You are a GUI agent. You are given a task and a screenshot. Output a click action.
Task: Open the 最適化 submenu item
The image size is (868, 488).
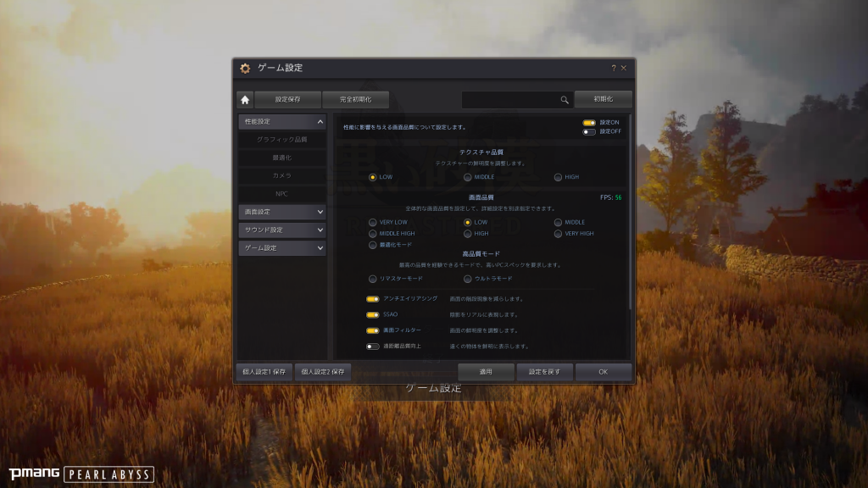click(281, 158)
